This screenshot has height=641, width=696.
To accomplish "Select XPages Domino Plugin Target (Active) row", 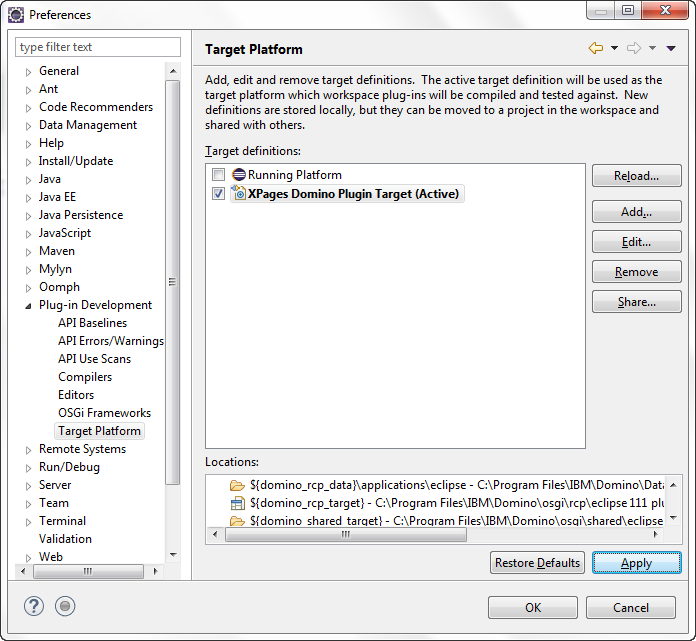I will (347, 194).
